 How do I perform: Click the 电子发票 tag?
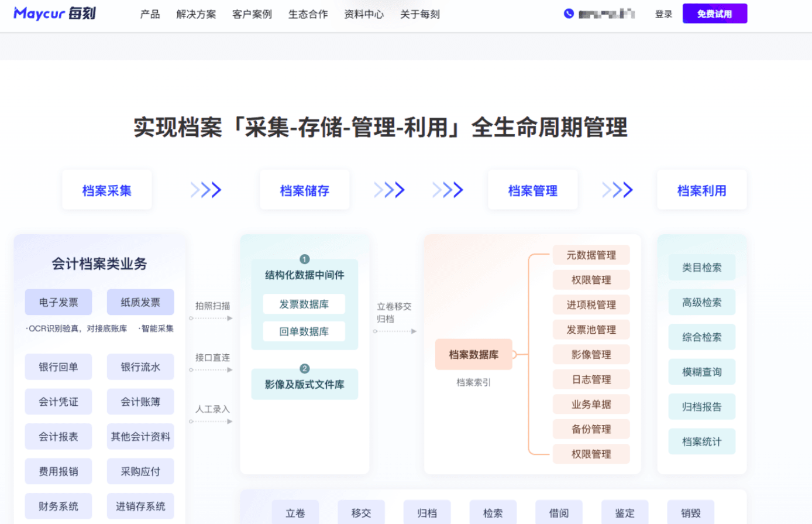click(x=59, y=302)
